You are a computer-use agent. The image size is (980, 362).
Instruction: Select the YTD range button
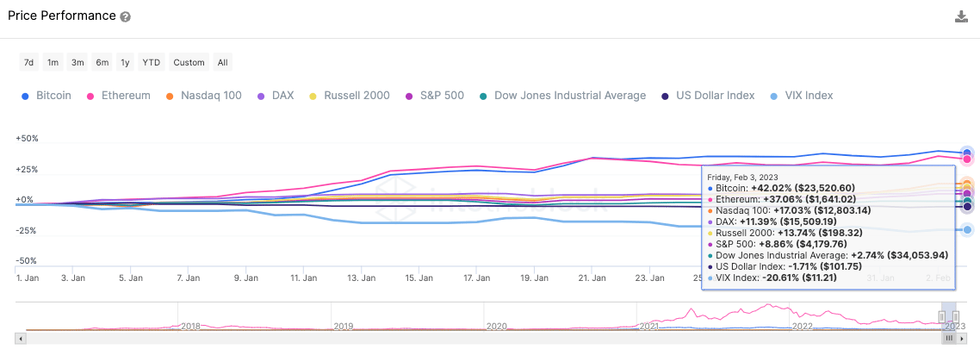[152, 62]
